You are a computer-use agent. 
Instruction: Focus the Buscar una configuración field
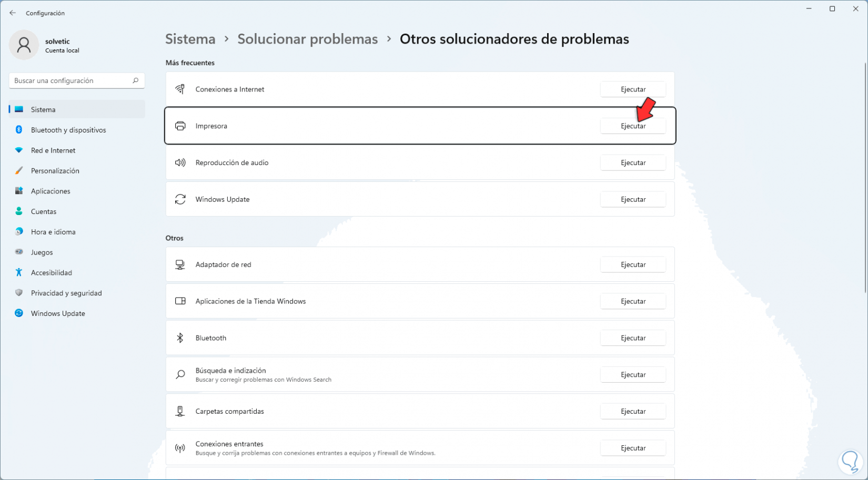point(71,80)
